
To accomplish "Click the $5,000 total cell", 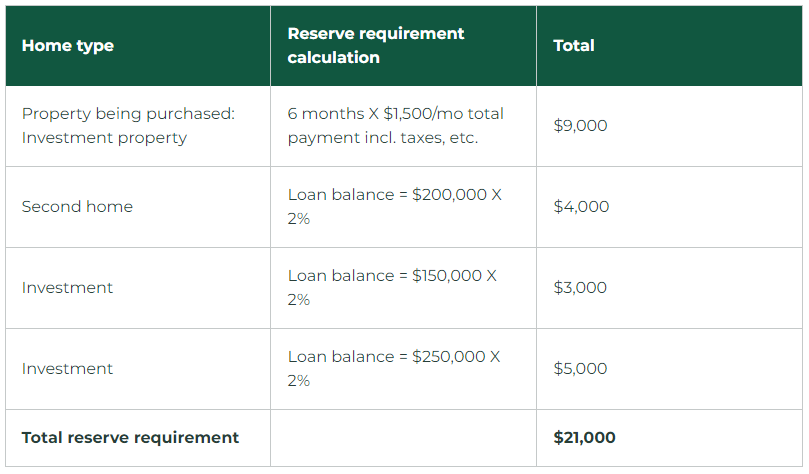I will click(580, 369).
